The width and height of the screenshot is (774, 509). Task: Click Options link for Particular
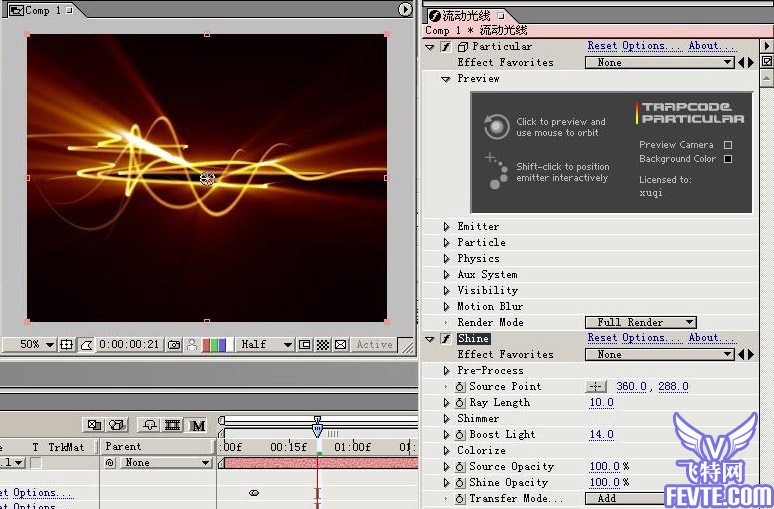(x=651, y=46)
